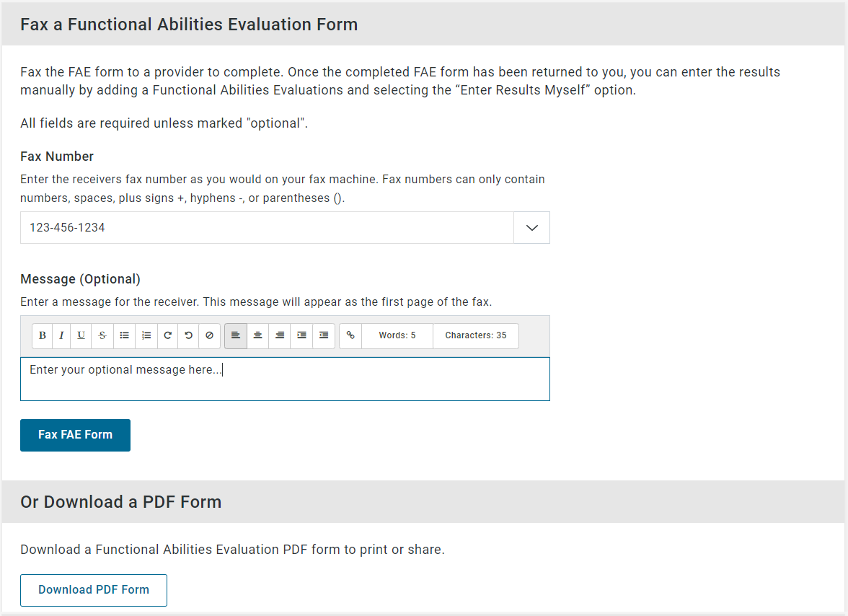Expand the Fax Number dropdown arrow
This screenshot has width=848, height=616.
(532, 228)
